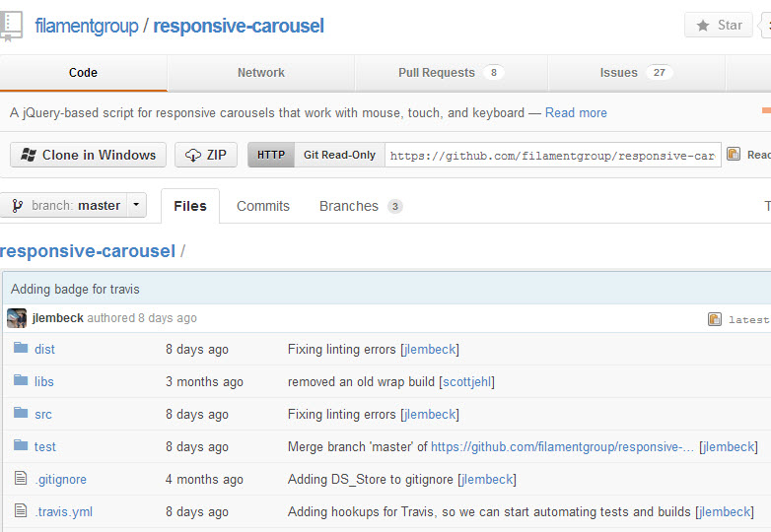Click the dist folder icon
Viewport: 771px width, 532px height.
(21, 348)
